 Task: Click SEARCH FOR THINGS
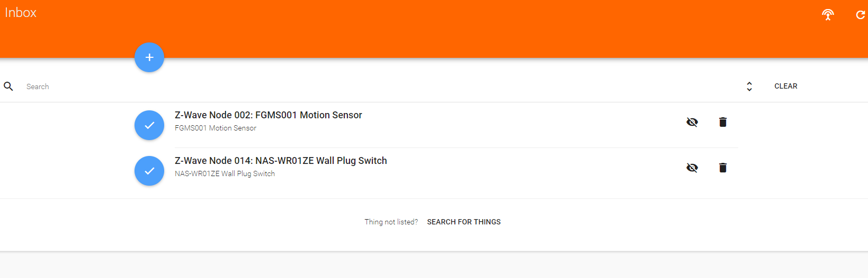point(463,222)
